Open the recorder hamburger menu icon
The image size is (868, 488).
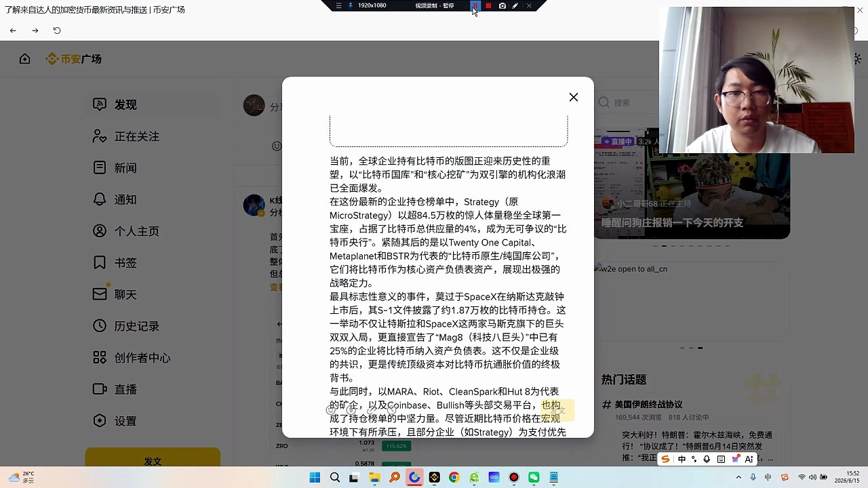339,5
